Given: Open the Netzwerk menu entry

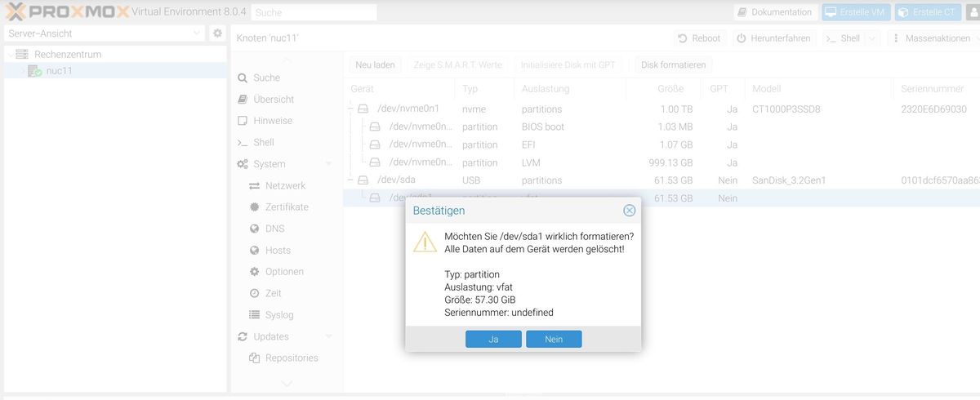Looking at the screenshot, I should point(285,186).
